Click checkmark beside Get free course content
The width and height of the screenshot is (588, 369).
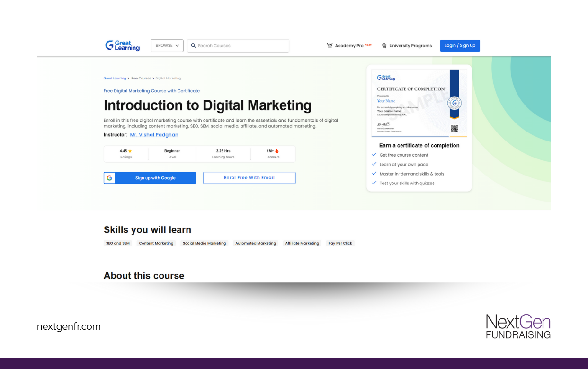pyautogui.click(x=374, y=155)
